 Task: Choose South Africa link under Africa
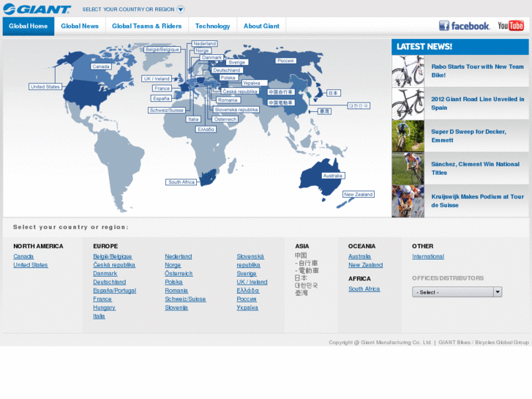(364, 289)
